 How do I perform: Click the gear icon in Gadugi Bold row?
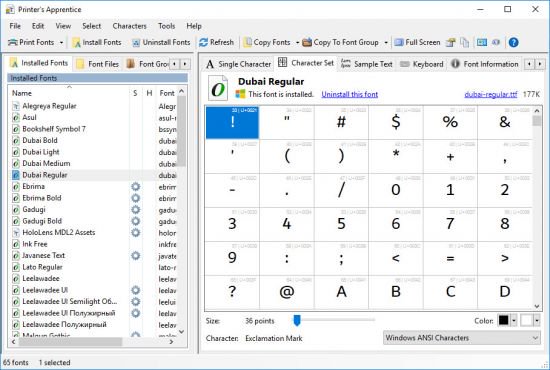pyautogui.click(x=136, y=221)
